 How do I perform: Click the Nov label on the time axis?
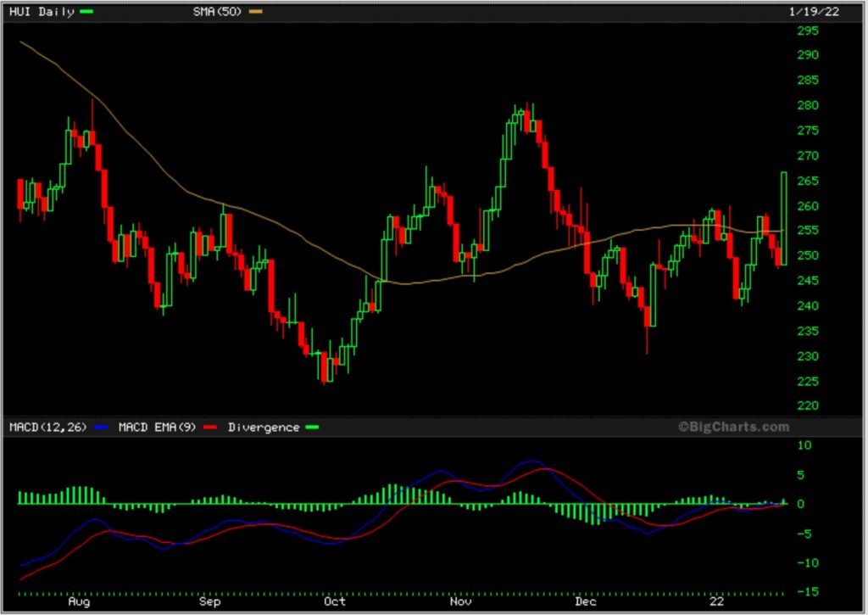461,601
